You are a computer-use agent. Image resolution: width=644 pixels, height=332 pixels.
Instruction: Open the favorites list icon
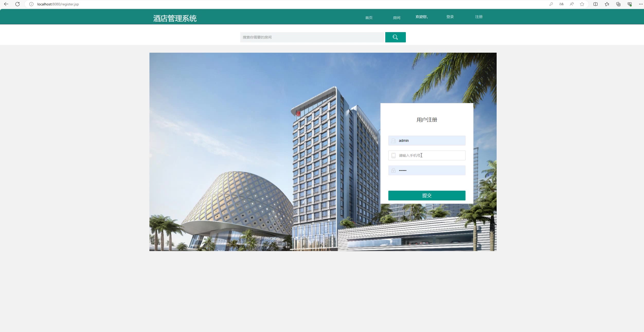click(607, 4)
